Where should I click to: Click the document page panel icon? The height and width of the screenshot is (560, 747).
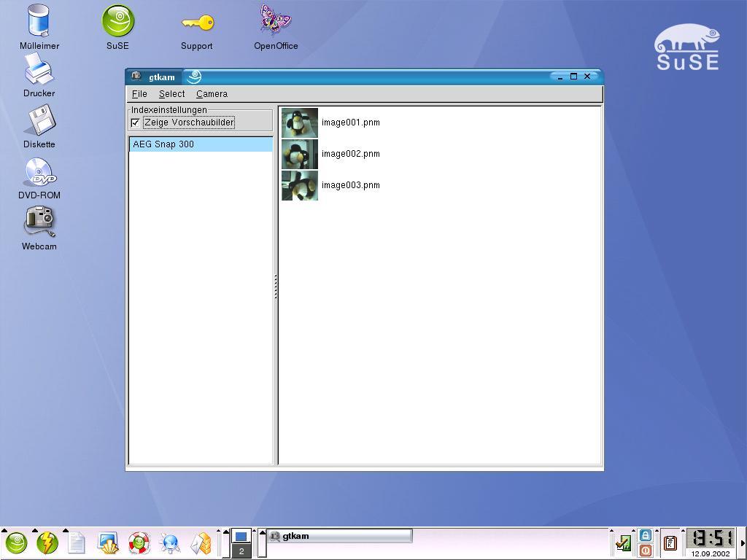pyautogui.click(x=76, y=543)
